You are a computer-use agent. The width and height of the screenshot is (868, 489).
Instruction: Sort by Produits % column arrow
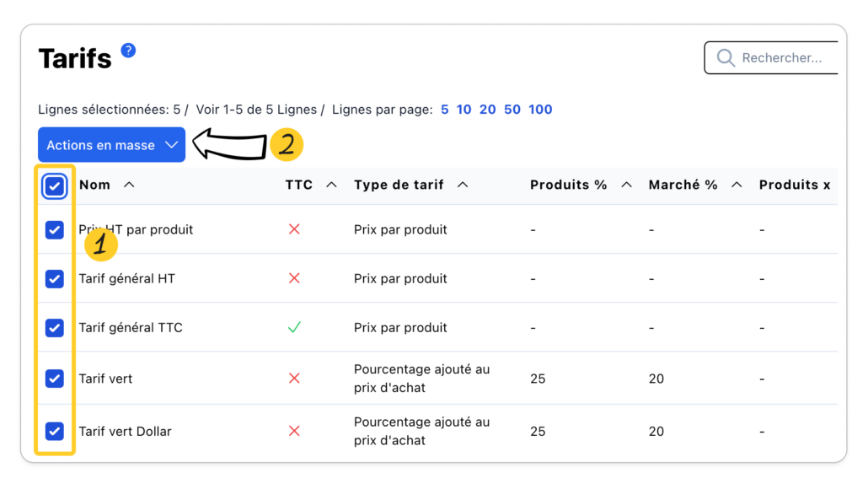point(626,185)
